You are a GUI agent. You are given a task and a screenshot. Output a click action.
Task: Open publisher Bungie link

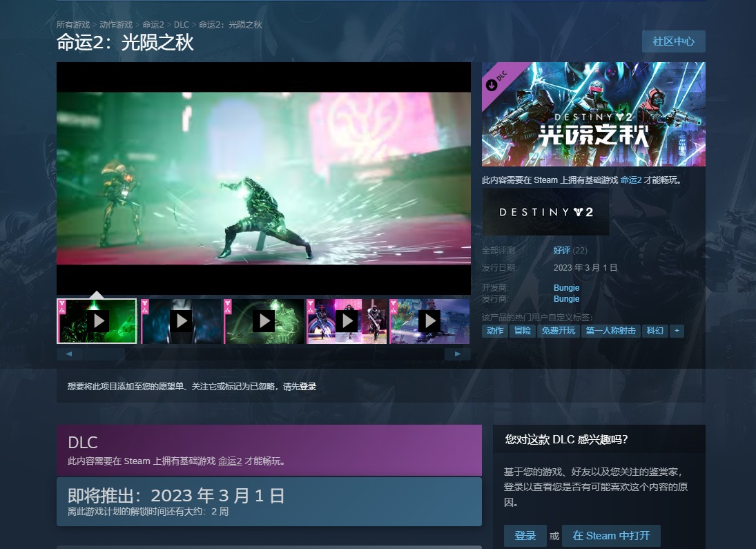(x=567, y=298)
